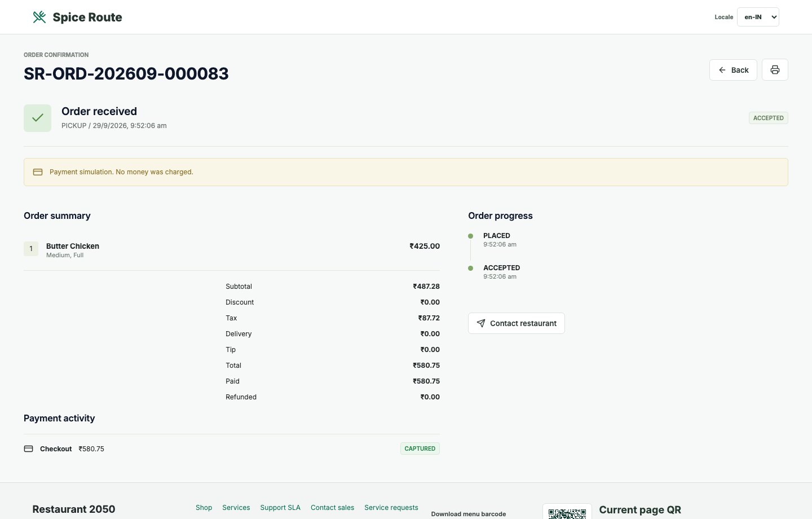Click the CAPTURED payment badge

coord(420,448)
